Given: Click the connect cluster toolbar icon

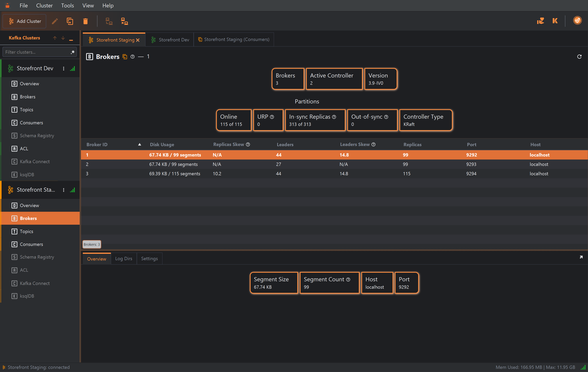Looking at the screenshot, I should pos(109,21).
